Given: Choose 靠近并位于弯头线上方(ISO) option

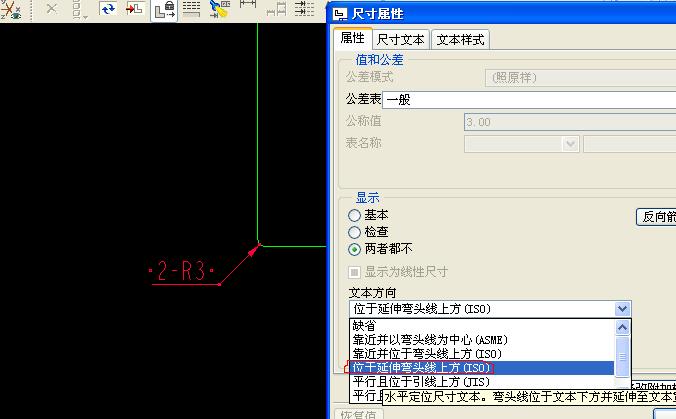Looking at the screenshot, I should pos(482,354).
